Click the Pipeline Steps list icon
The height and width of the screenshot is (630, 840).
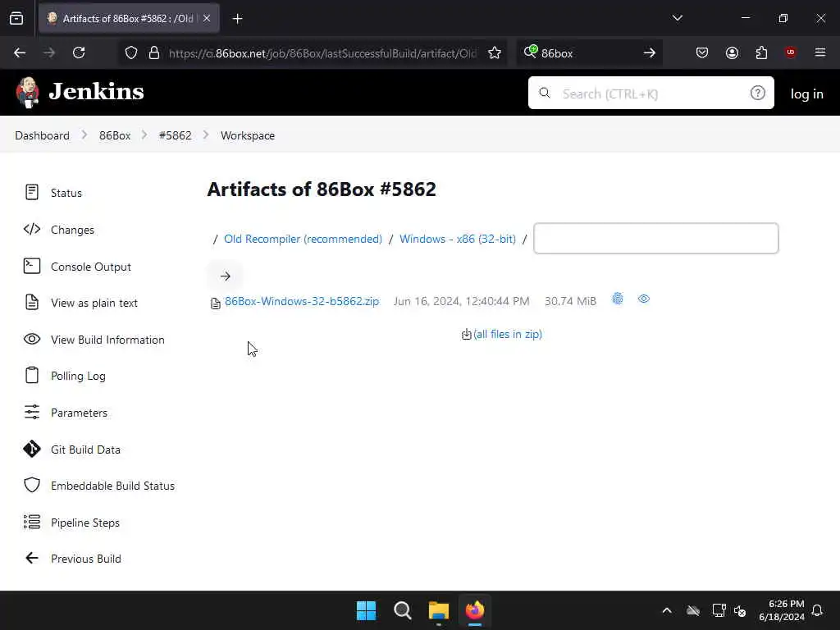coord(32,522)
